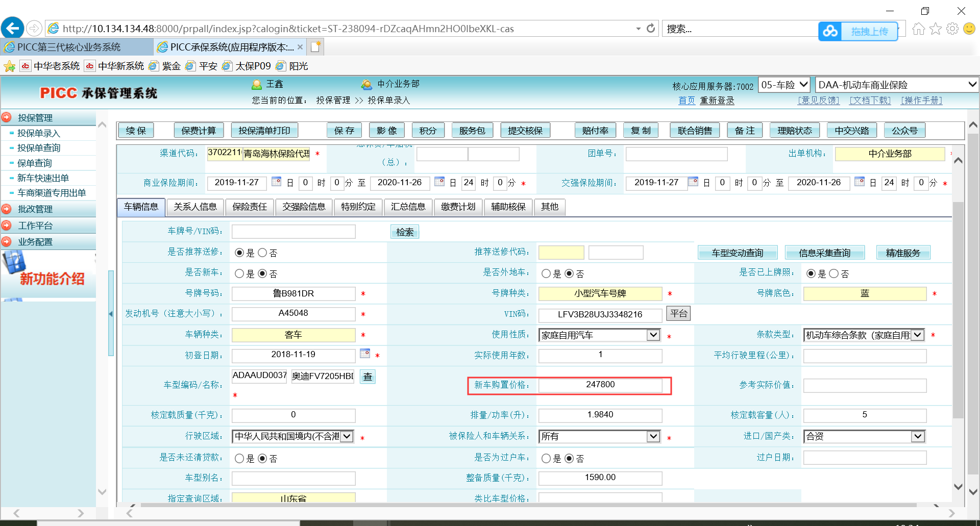Image resolution: width=980 pixels, height=526 pixels.
Task: Open the 进口/国产类 dropdown
Action: pos(918,436)
